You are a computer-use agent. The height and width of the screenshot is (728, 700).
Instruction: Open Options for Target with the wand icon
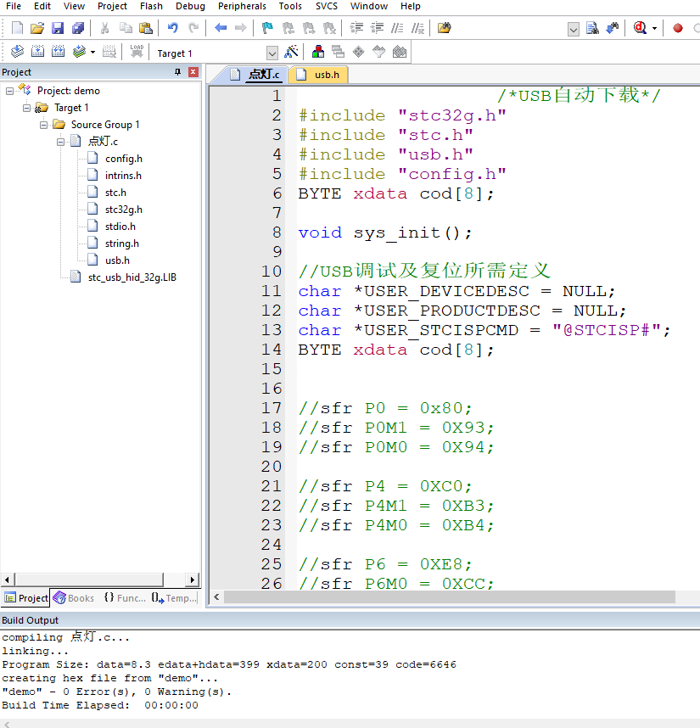coord(292,52)
